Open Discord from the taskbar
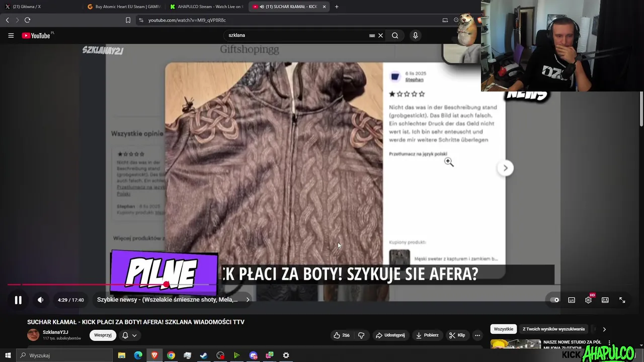The height and width of the screenshot is (362, 644). pos(253,355)
